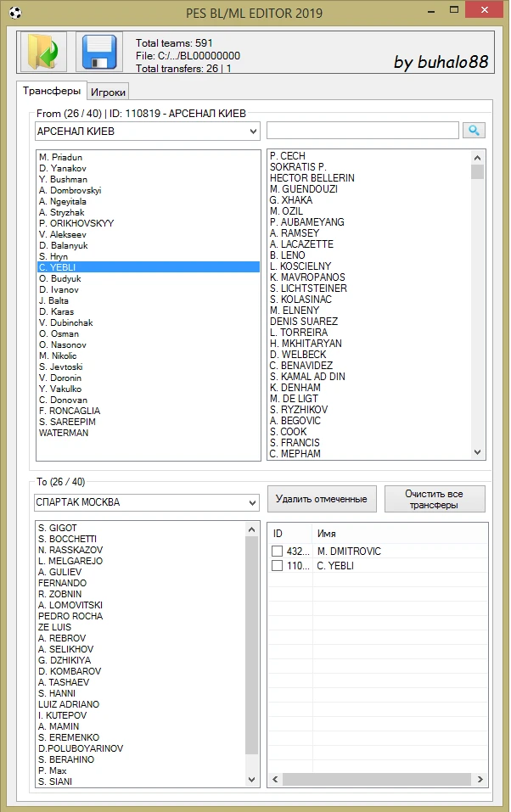
Task: Open the АРСЕНАЛ КИЕВ team dropdown
Action: [148, 132]
